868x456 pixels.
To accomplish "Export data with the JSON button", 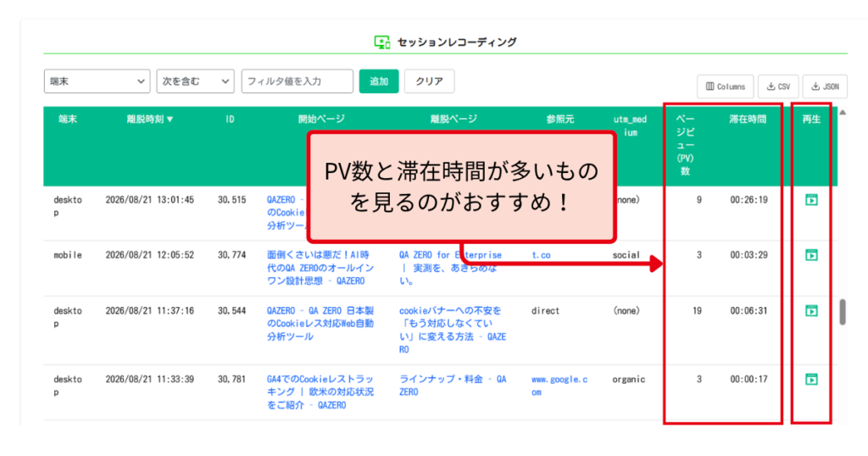I will 825,86.
